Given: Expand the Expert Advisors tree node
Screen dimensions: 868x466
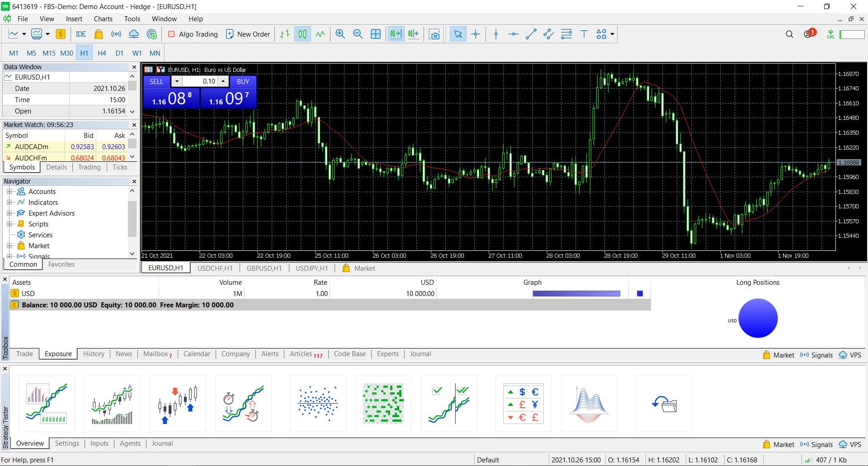Looking at the screenshot, I should [9, 213].
